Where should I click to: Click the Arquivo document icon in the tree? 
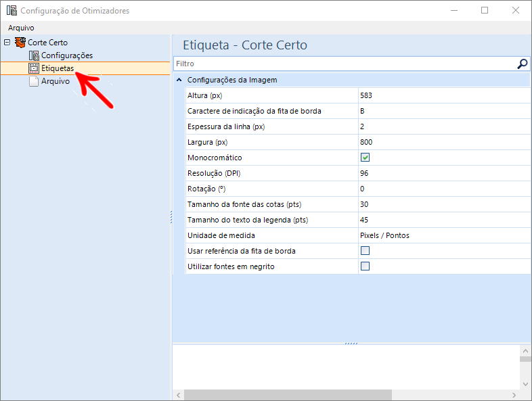tap(34, 81)
